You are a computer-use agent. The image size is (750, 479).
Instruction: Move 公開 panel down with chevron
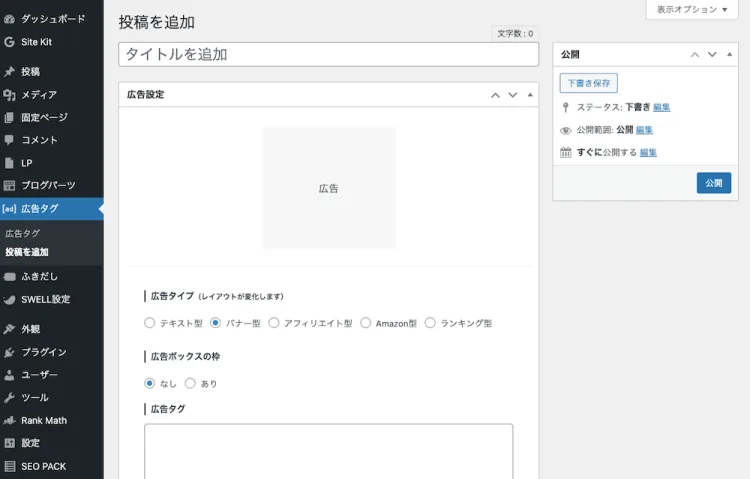[x=712, y=55]
